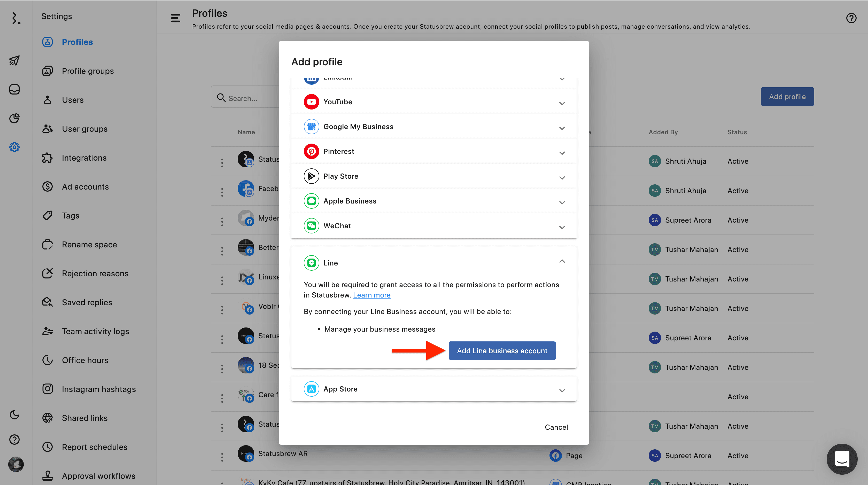Expand the Google My Business section
The height and width of the screenshot is (485, 868).
(562, 128)
